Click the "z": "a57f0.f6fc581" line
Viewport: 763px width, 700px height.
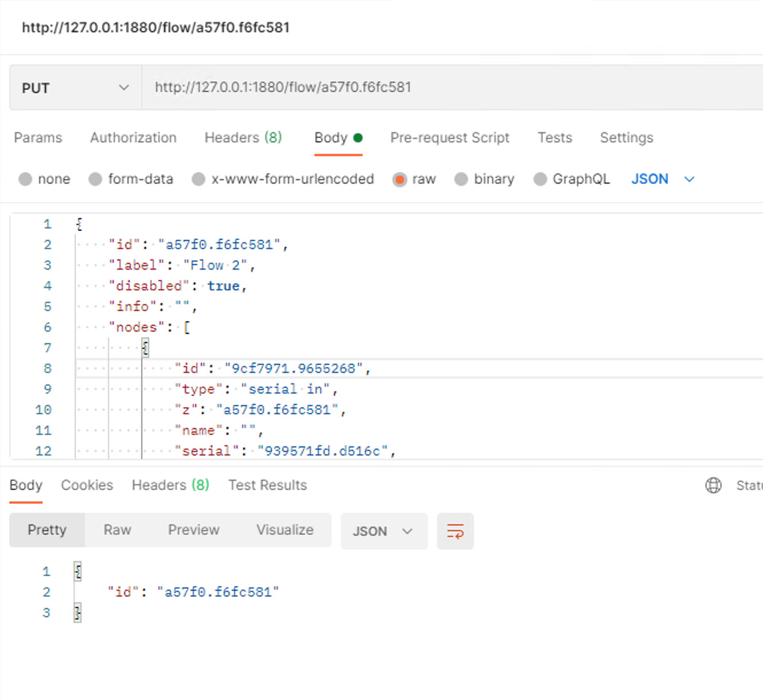click(260, 410)
